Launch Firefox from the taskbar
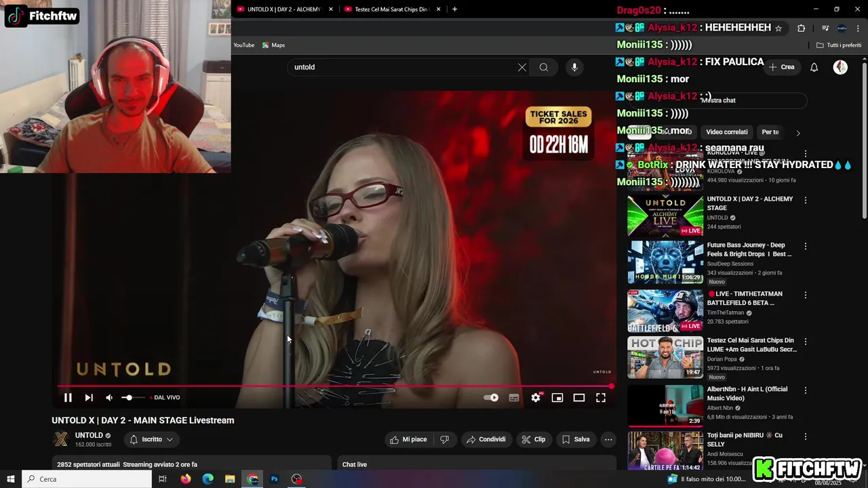Screen dimensions: 868x488 pos(186,479)
